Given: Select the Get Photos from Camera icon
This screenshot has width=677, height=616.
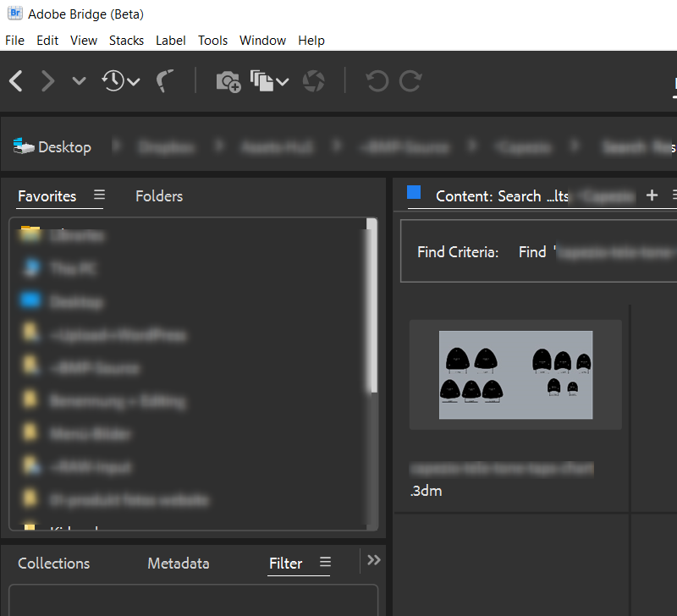Looking at the screenshot, I should 227,81.
